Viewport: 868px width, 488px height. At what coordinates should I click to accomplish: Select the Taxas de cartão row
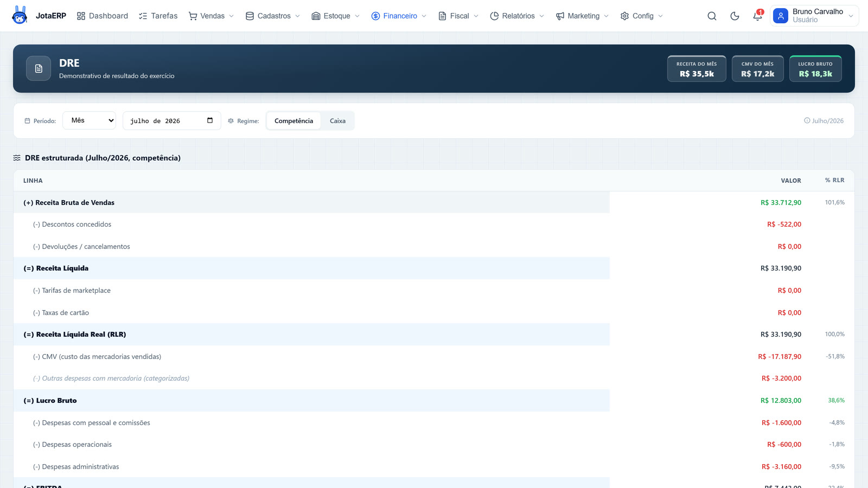pos(433,313)
